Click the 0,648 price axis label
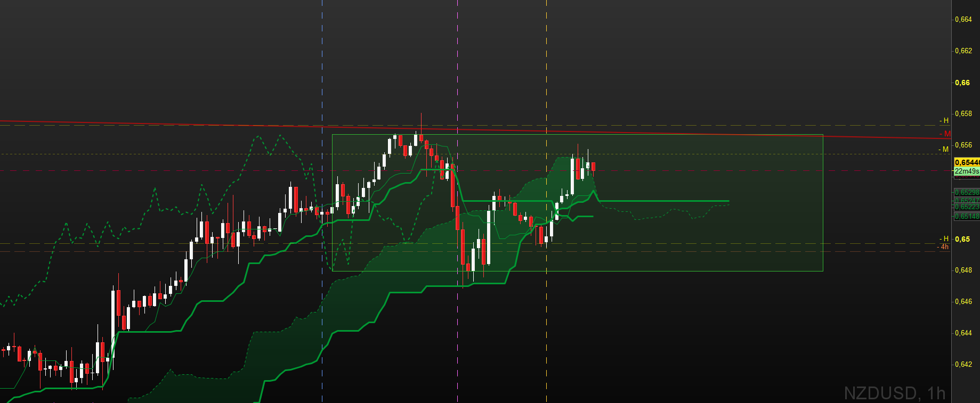Image resolution: width=980 pixels, height=403 pixels. point(963,270)
